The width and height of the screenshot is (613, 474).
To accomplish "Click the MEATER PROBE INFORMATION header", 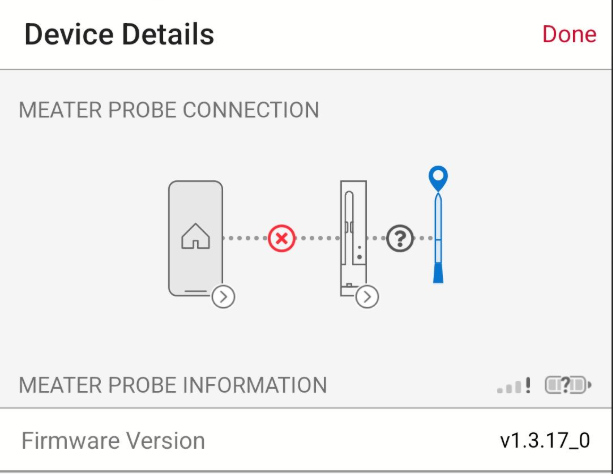I will 173,385.
